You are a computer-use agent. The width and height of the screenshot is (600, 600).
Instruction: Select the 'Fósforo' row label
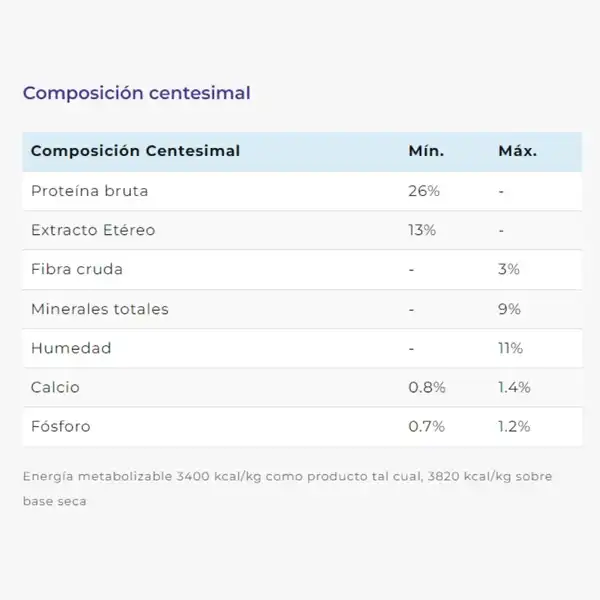pyautogui.click(x=61, y=426)
